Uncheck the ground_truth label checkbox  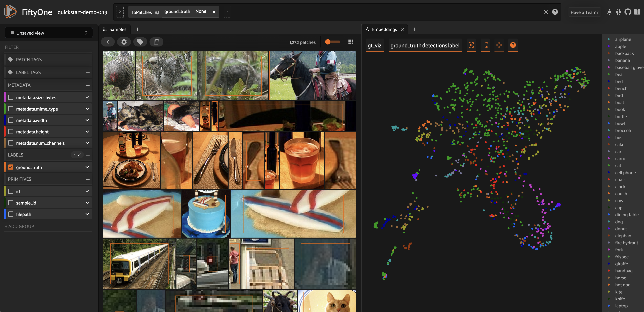(11, 167)
